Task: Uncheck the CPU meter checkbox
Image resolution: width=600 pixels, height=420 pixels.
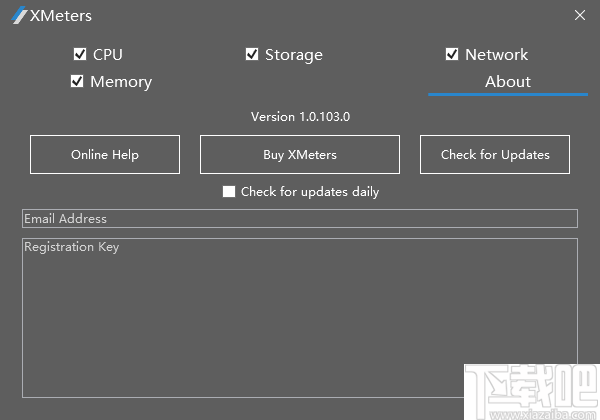Action: coord(80,54)
